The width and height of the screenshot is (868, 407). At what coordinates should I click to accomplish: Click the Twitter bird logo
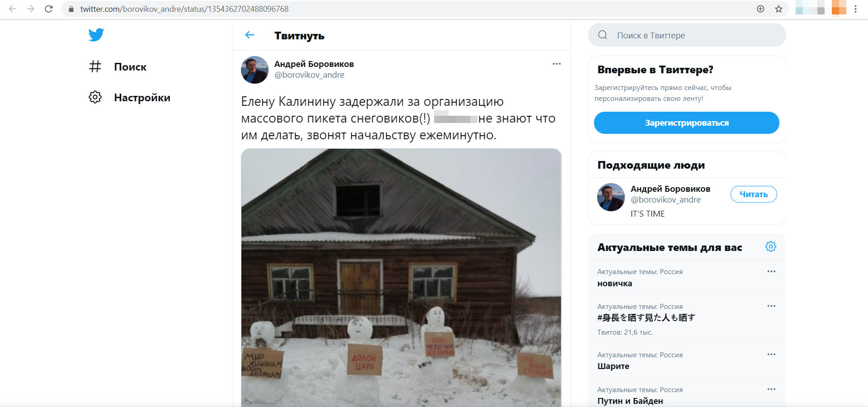pyautogui.click(x=96, y=35)
